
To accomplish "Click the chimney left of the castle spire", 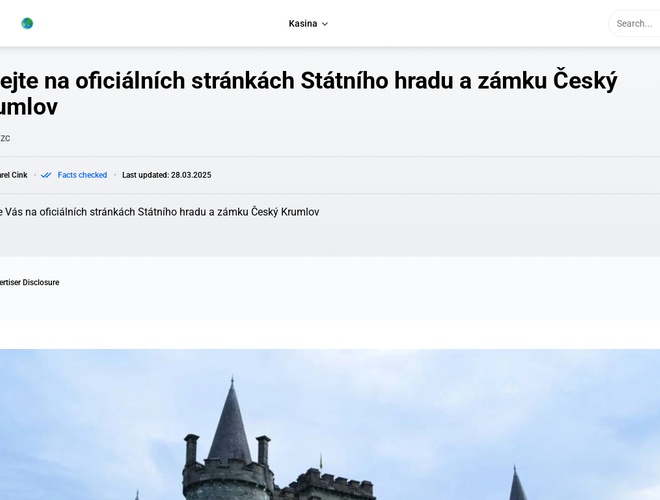I will (x=191, y=448).
